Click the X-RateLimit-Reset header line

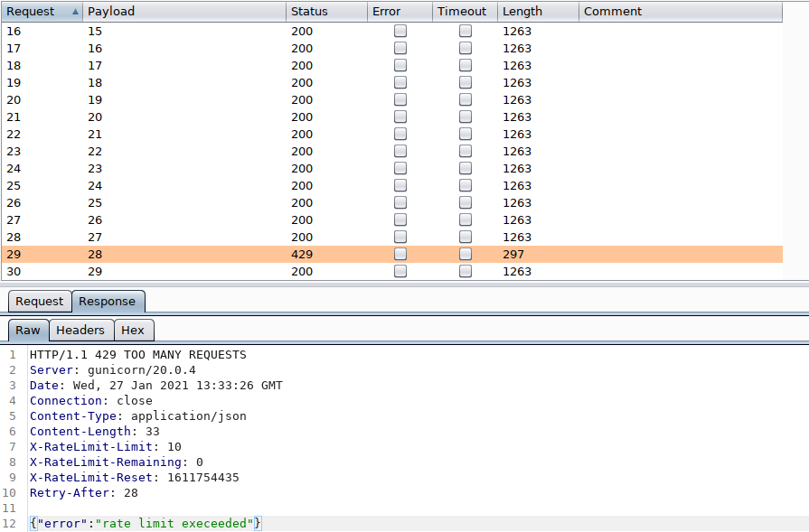point(134,478)
